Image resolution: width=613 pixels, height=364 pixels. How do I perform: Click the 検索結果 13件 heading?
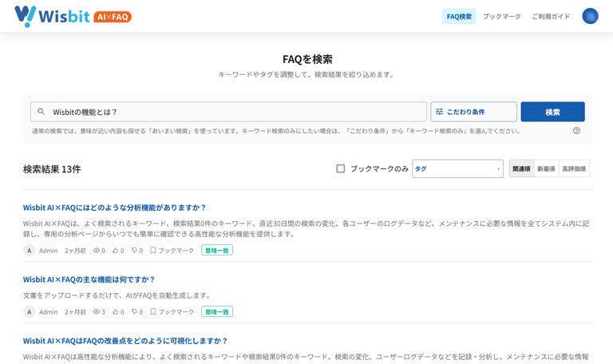[x=52, y=169]
